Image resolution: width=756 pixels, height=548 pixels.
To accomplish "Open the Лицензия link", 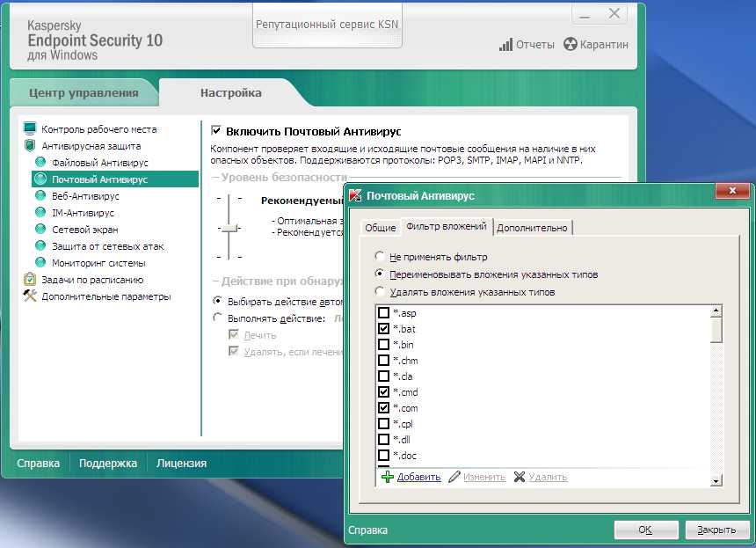I will pyautogui.click(x=181, y=463).
